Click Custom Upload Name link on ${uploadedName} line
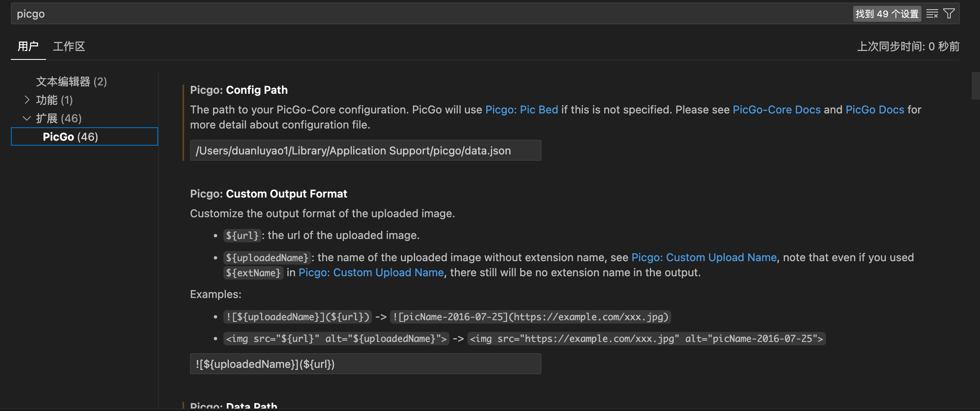The height and width of the screenshot is (411, 980). pos(704,257)
